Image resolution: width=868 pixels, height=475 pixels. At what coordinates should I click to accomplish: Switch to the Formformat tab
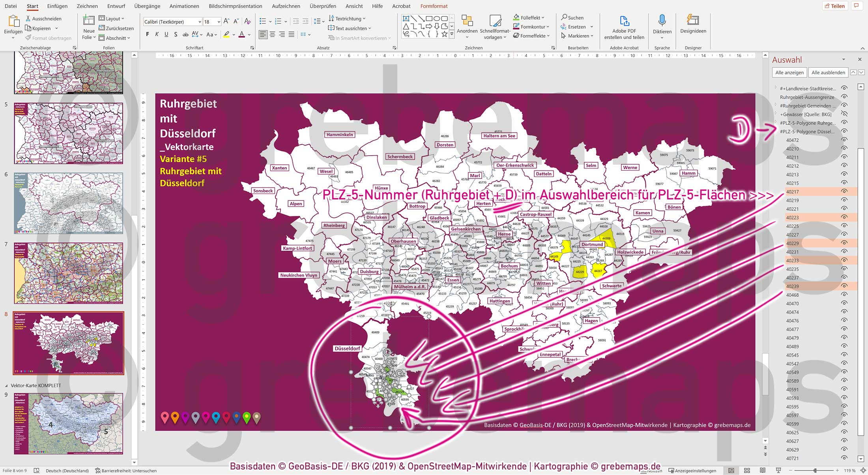click(x=434, y=6)
